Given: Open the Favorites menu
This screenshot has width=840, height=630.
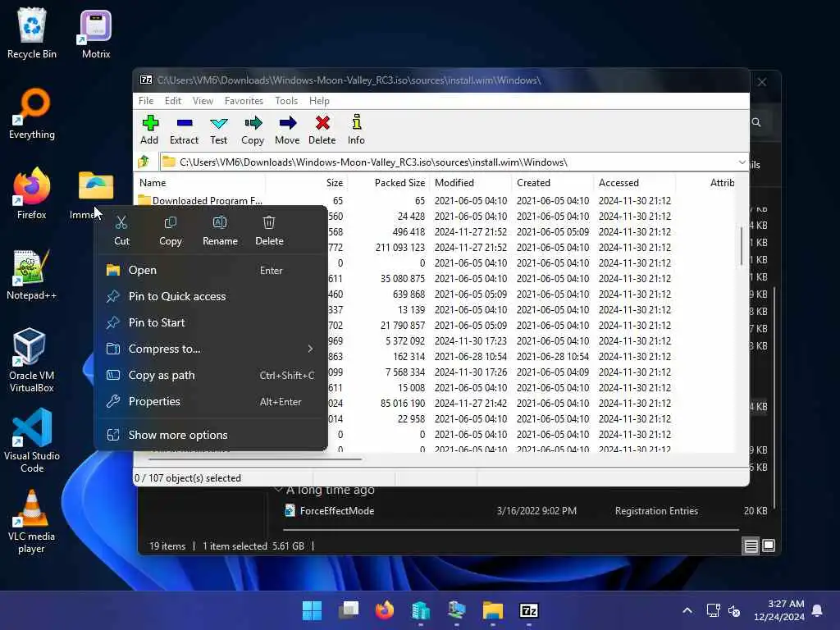Looking at the screenshot, I should tap(244, 101).
